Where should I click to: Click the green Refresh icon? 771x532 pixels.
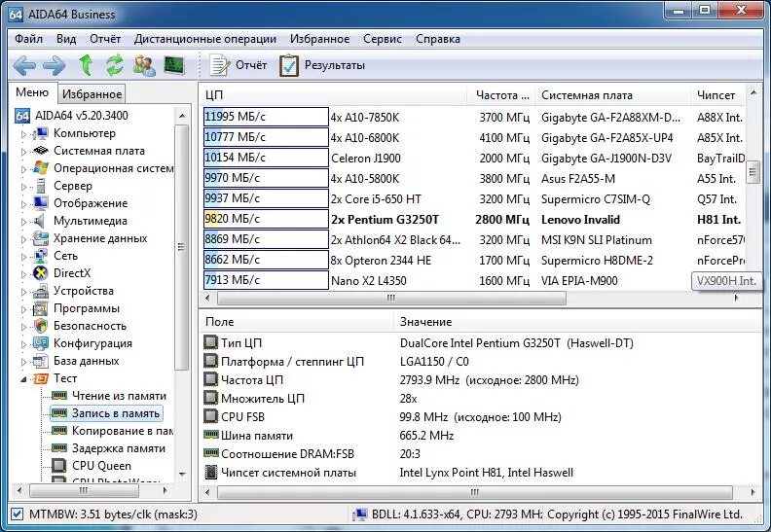tap(115, 65)
